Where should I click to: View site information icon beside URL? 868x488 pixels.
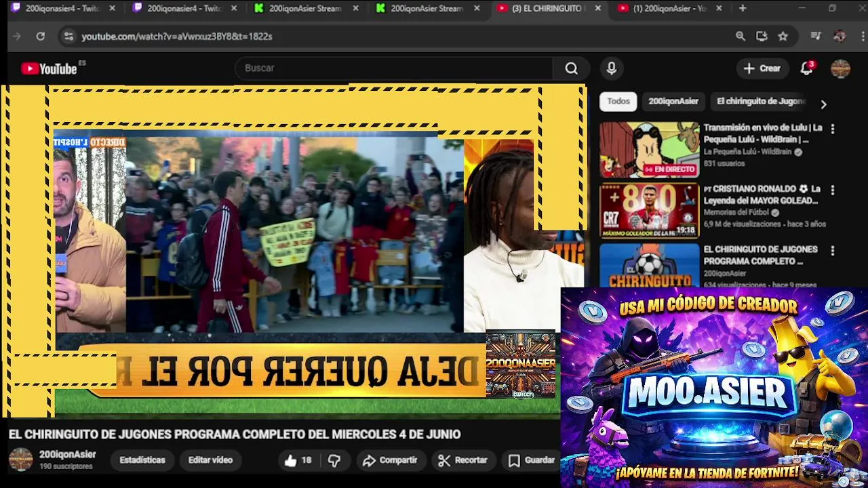coord(68,37)
